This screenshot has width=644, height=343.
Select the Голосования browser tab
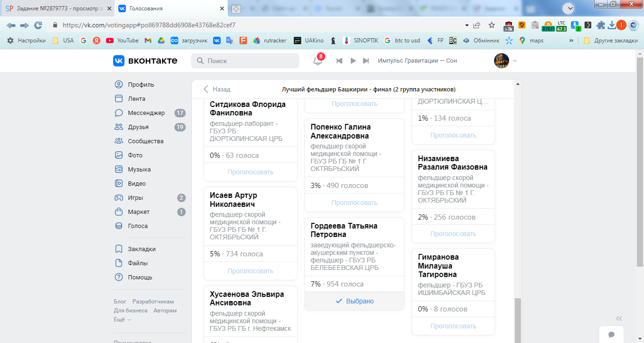point(171,8)
